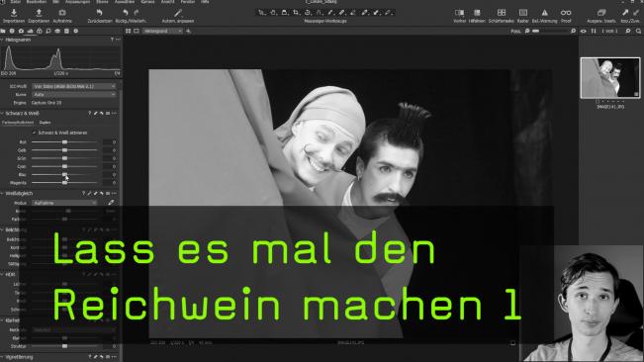Click the Zurücksetzen reset icon
This screenshot has height=362, width=644.
click(100, 13)
